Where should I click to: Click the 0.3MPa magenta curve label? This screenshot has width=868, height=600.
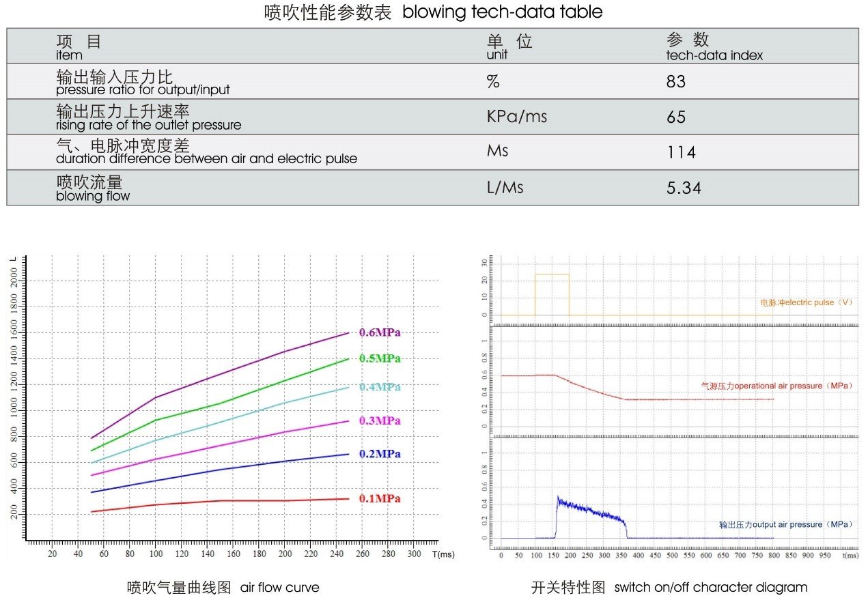379,420
